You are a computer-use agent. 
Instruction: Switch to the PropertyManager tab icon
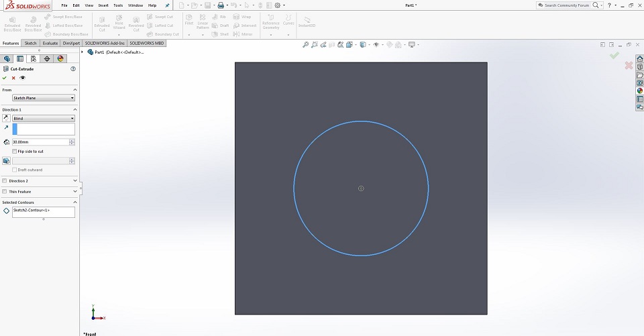tap(20, 59)
